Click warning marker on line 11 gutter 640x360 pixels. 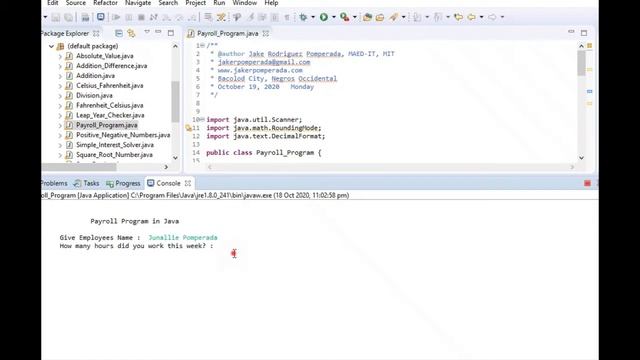click(189, 128)
